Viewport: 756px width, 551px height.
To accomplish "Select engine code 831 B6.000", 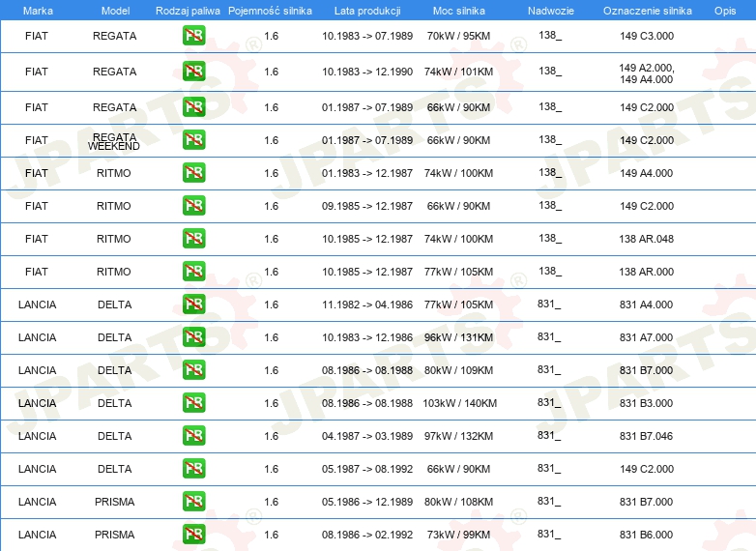I will coord(646,535).
